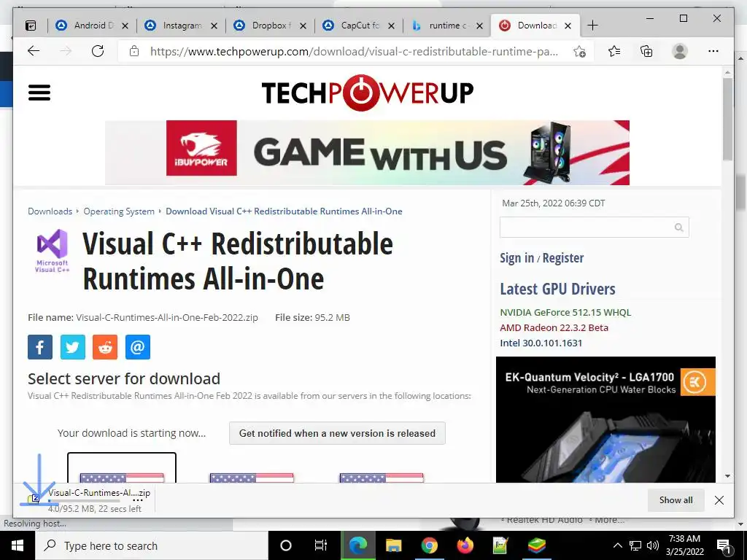Go to Operating System breadcrumb
The width and height of the screenshot is (747, 560).
(x=119, y=211)
